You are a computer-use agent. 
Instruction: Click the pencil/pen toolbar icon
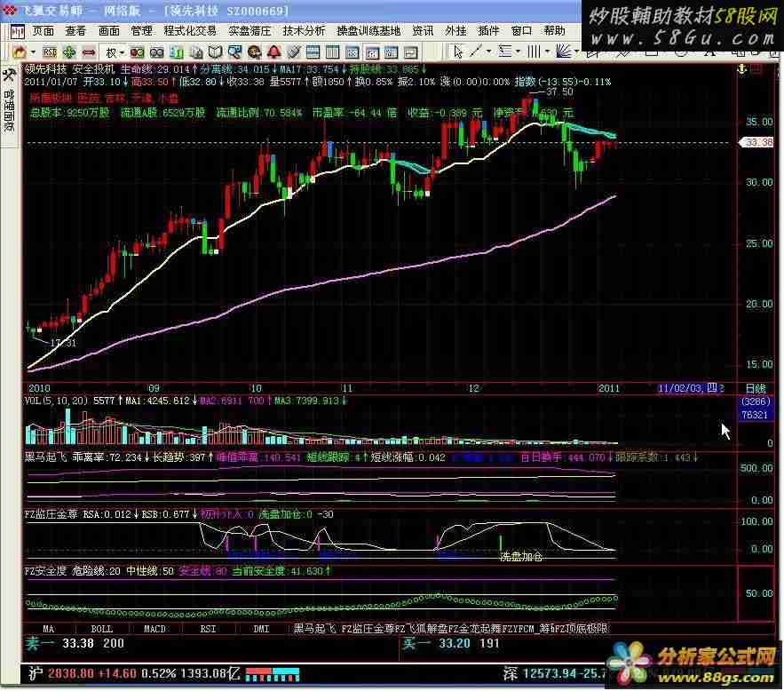click(x=293, y=52)
